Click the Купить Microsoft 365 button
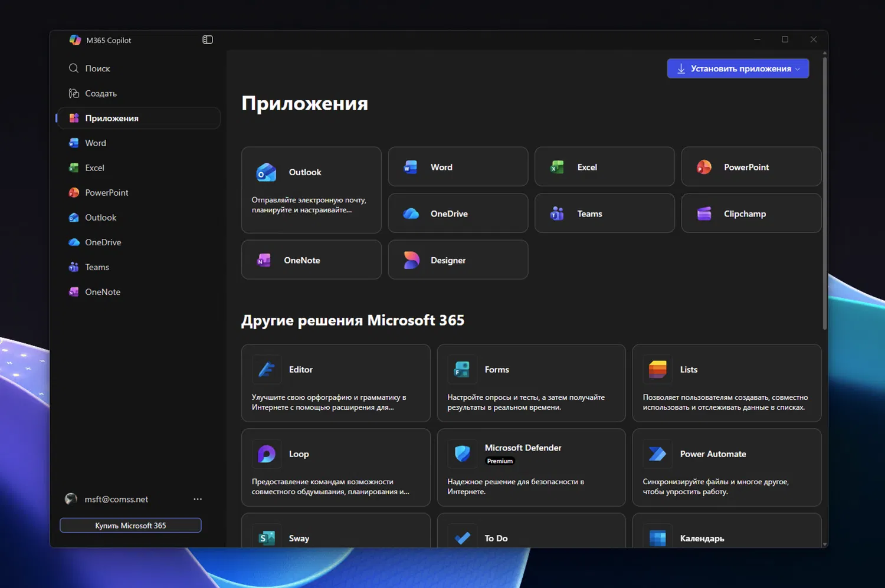The image size is (885, 588). click(130, 525)
